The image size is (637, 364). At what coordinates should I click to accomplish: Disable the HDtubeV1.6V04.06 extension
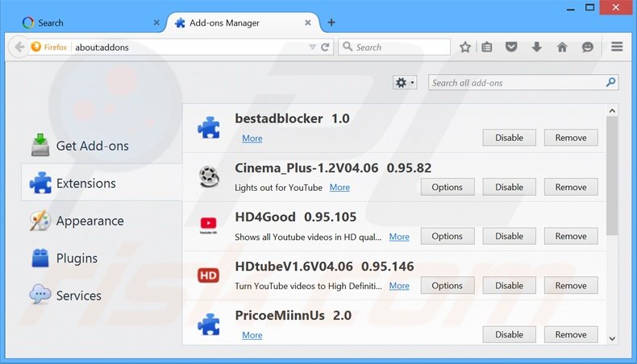pos(509,286)
